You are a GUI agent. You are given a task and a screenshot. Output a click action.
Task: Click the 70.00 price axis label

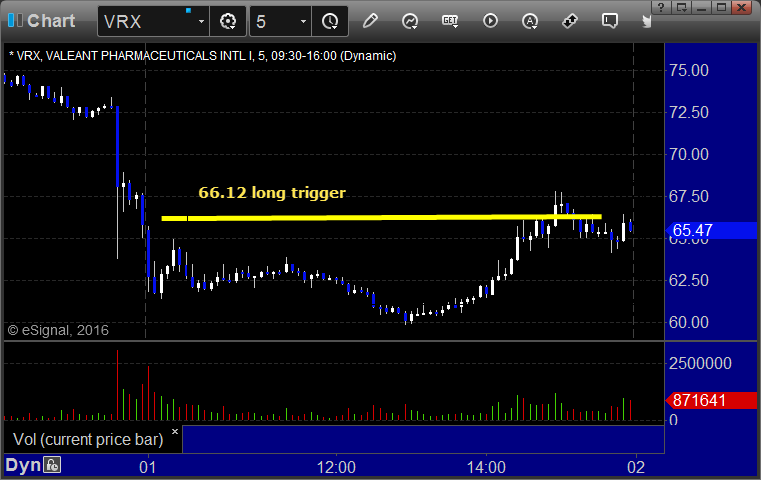(x=688, y=154)
